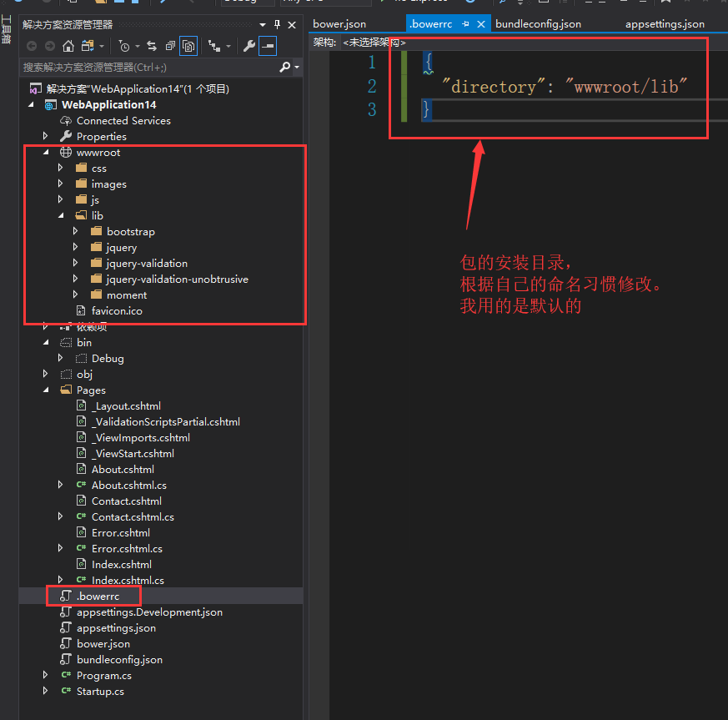Toggle auto-hide pin of Solution Explorer
Image resolution: width=728 pixels, height=720 pixels.
coord(277,25)
